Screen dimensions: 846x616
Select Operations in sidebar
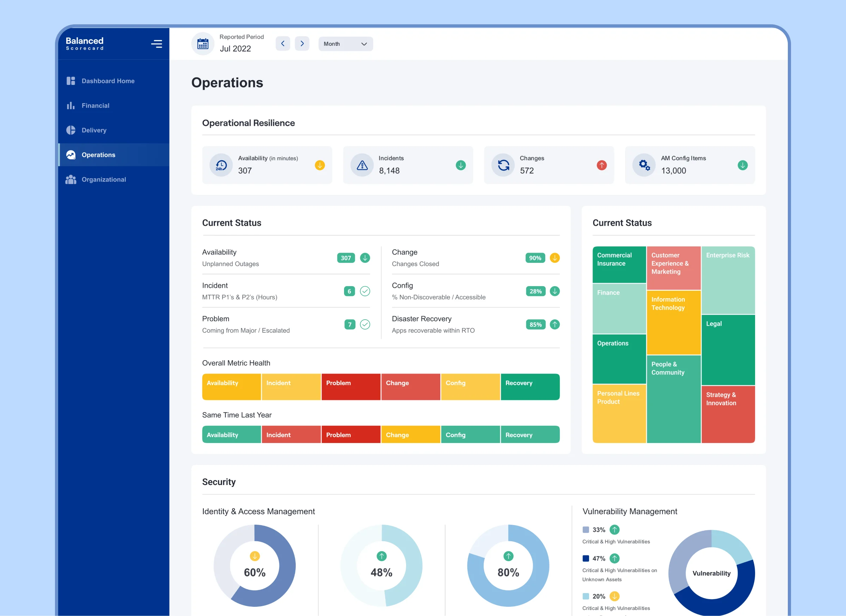coord(114,155)
